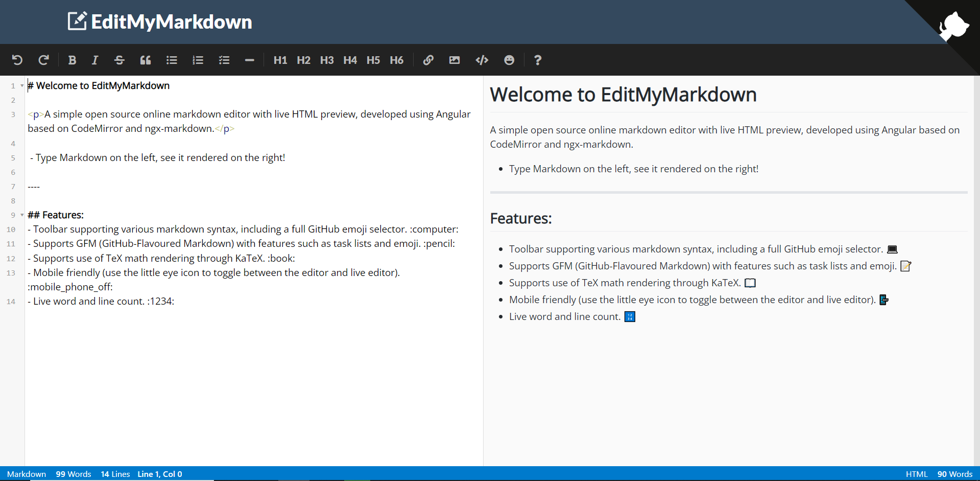Click the '## Features:' line in editor

pos(56,215)
